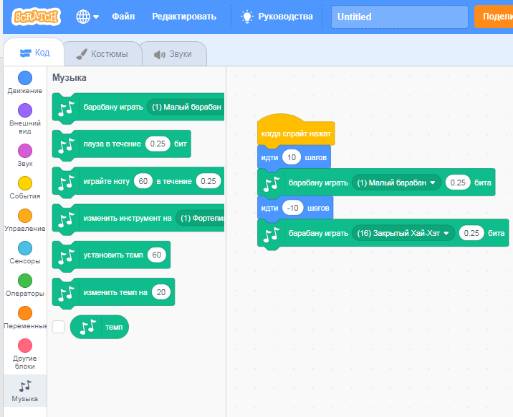Click the Scratch logo

coord(36,16)
